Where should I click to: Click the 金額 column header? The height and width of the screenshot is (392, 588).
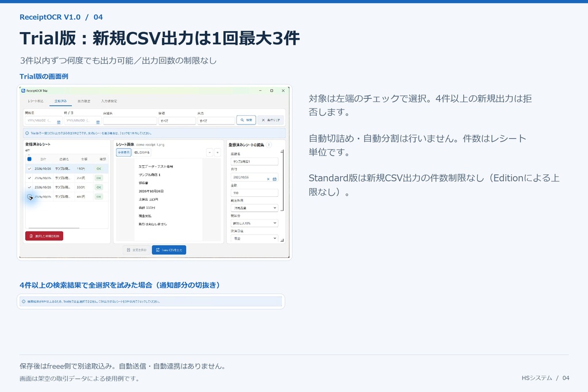point(84,160)
